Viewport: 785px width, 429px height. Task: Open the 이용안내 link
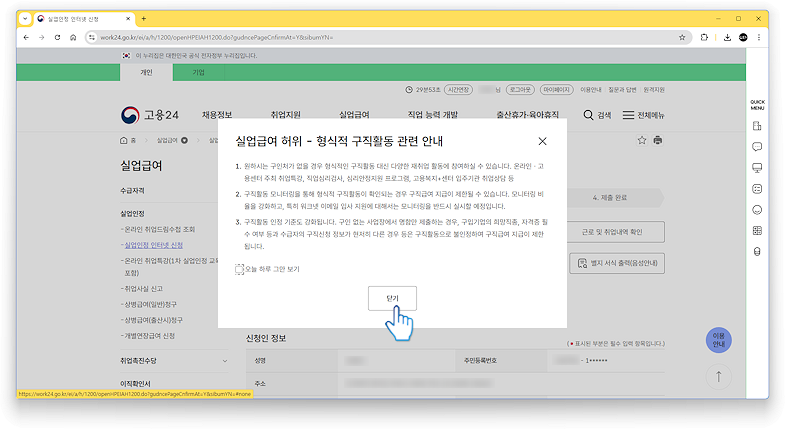click(591, 90)
